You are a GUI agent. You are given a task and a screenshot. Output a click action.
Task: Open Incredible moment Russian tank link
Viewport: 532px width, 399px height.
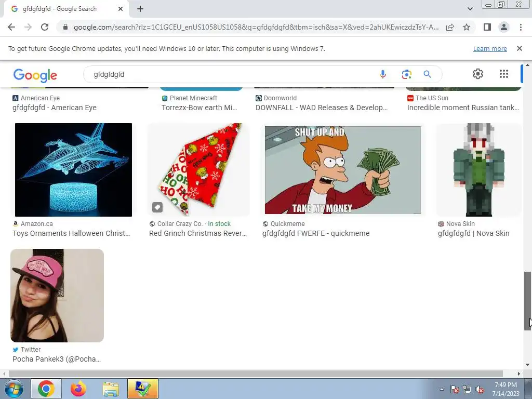[x=463, y=108]
